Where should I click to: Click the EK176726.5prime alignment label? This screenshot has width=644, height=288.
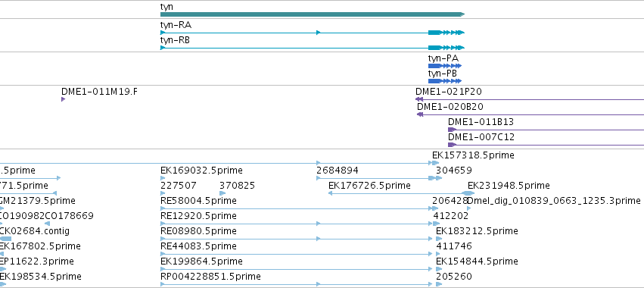coord(369,186)
